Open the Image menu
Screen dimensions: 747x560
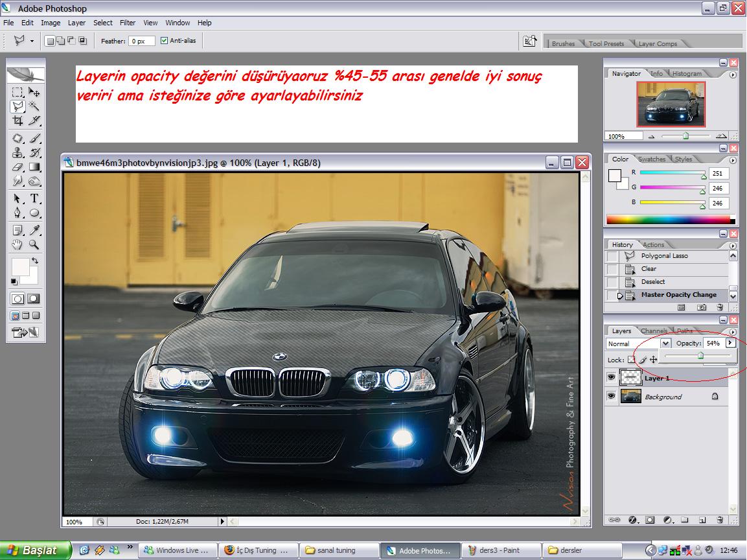pos(51,23)
